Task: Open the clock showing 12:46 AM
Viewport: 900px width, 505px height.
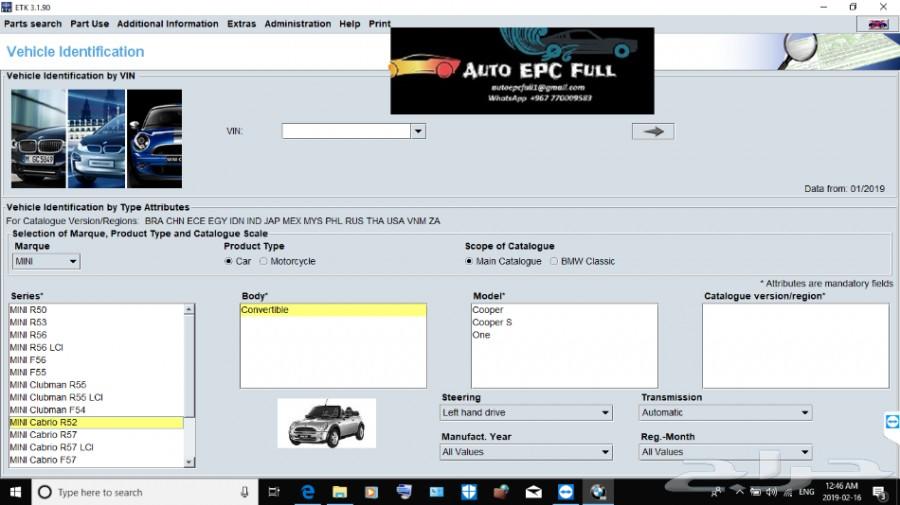Action: point(842,492)
